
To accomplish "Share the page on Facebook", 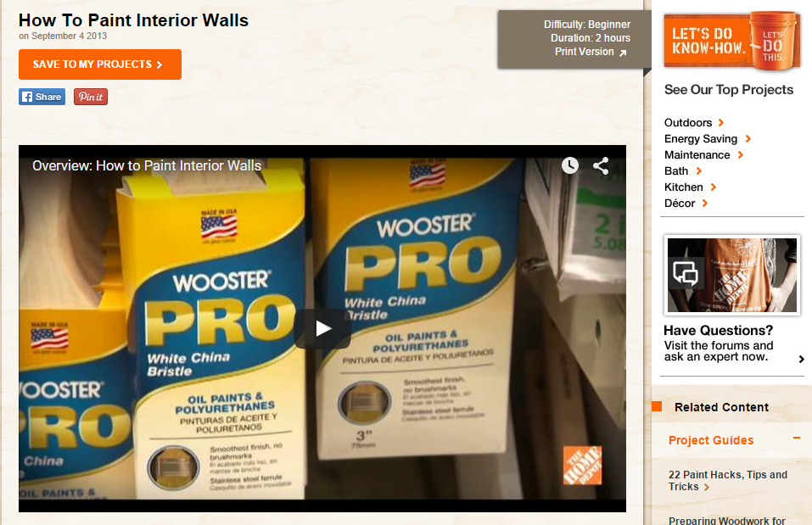I will [42, 97].
